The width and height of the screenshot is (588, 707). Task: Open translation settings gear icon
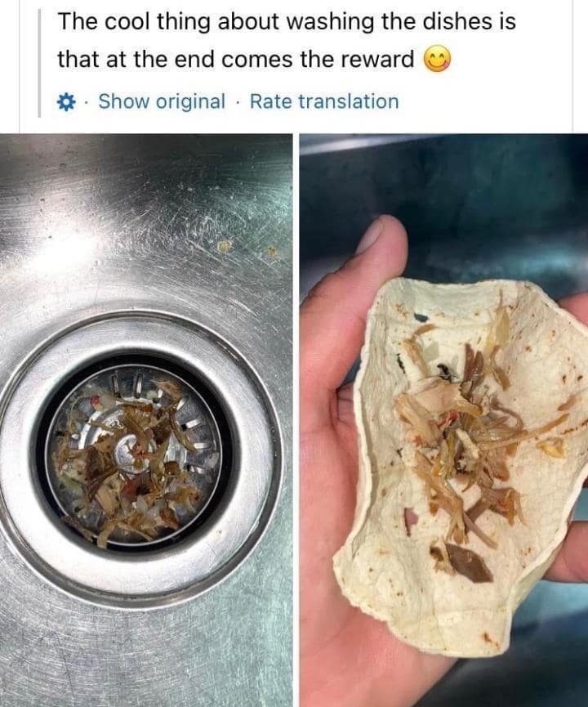pyautogui.click(x=67, y=102)
